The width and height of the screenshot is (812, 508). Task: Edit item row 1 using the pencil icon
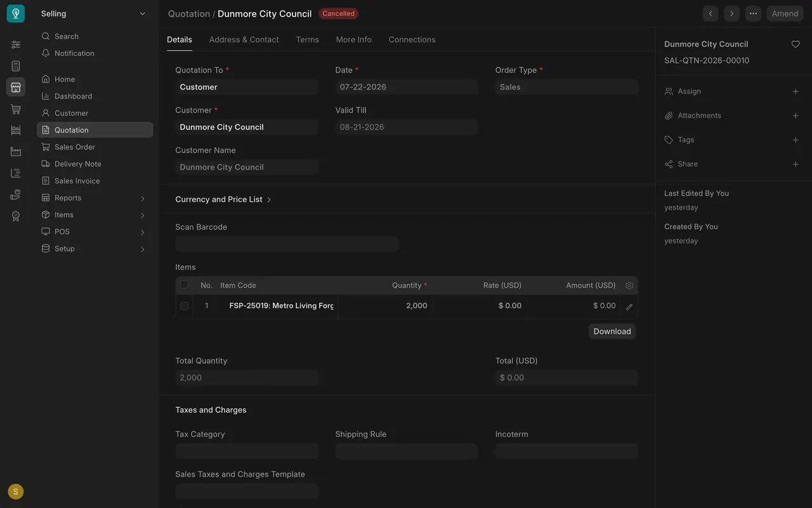629,307
